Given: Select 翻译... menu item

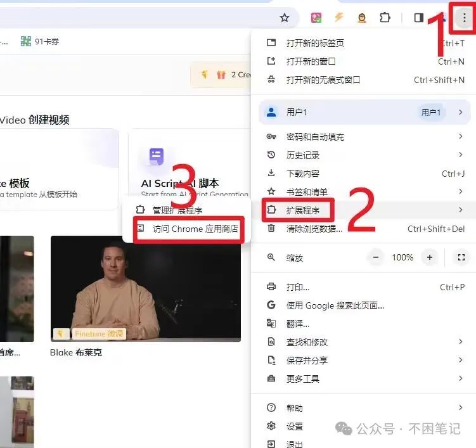Looking at the screenshot, I should (x=364, y=324).
